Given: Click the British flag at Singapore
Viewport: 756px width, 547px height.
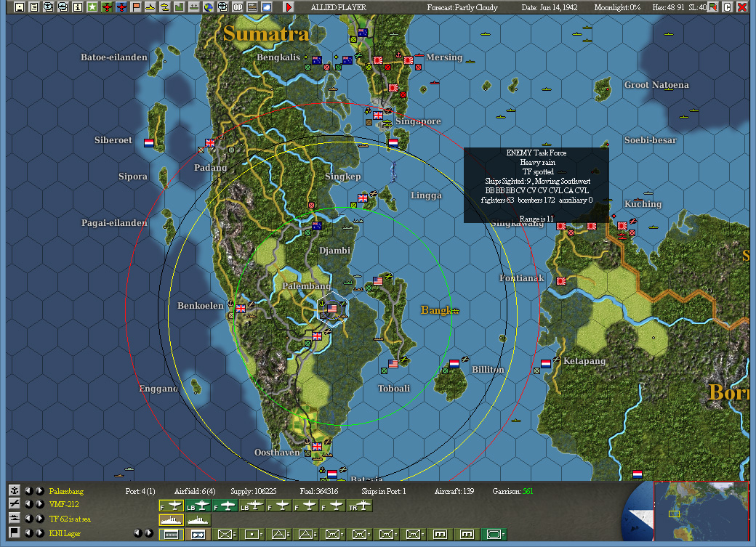Looking at the screenshot, I should (378, 116).
